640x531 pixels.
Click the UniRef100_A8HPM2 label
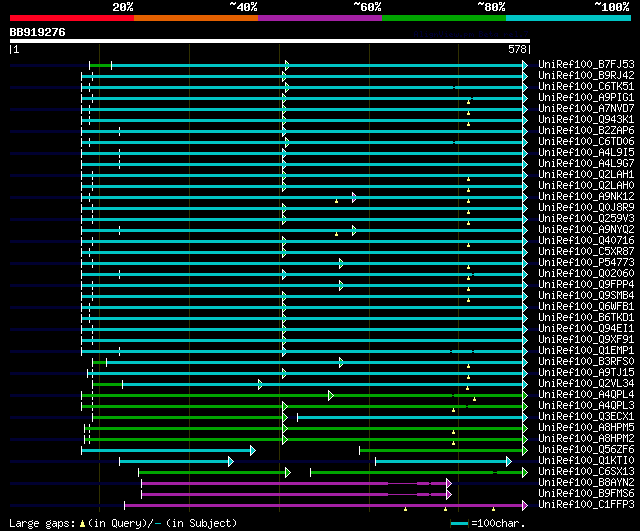click(586, 439)
